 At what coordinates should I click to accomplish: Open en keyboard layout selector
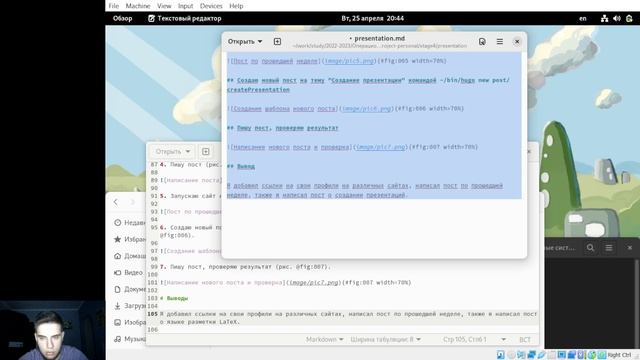(x=583, y=18)
